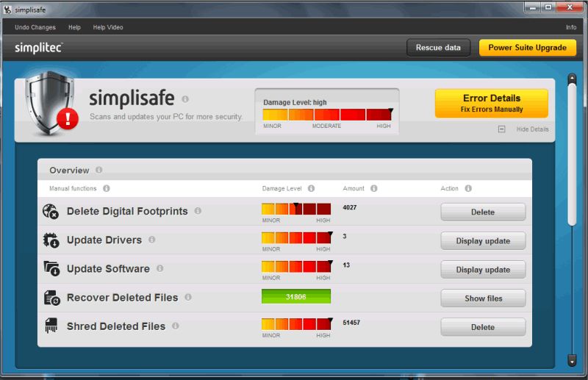Screen dimensions: 588x380
Task: Open the Info menu item
Action: 571,27
